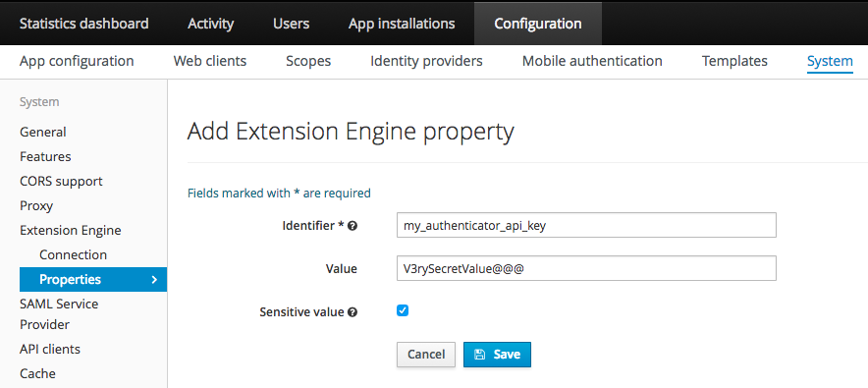The height and width of the screenshot is (388, 868).
Task: Open the Statistics dashboard tab
Action: 83,24
